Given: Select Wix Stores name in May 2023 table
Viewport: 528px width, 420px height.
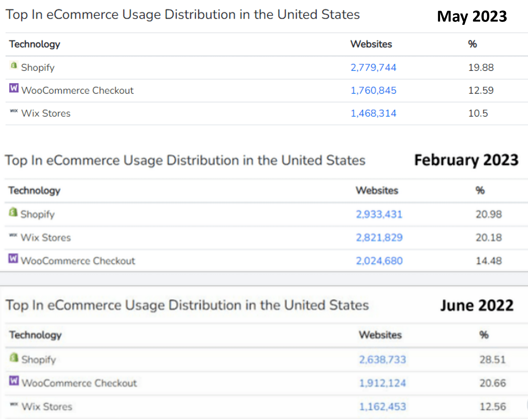Looking at the screenshot, I should [x=46, y=113].
